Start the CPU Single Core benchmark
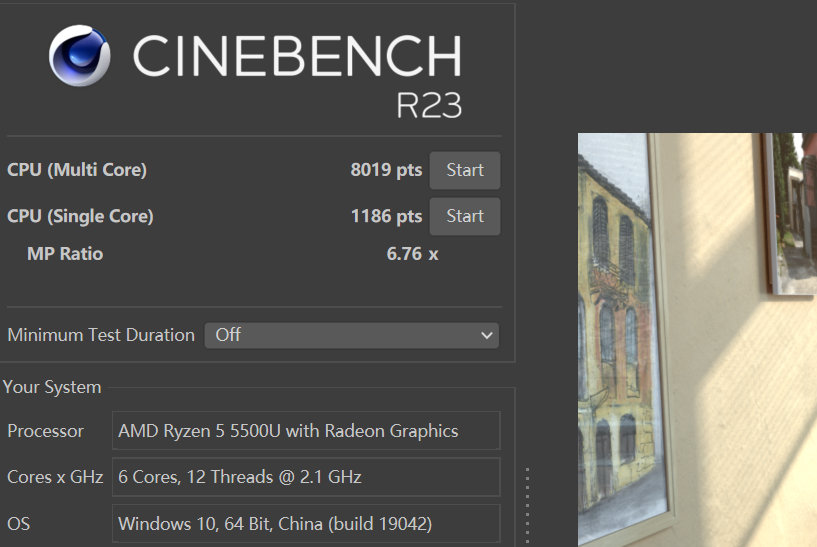The width and height of the screenshot is (817, 547). (x=465, y=216)
